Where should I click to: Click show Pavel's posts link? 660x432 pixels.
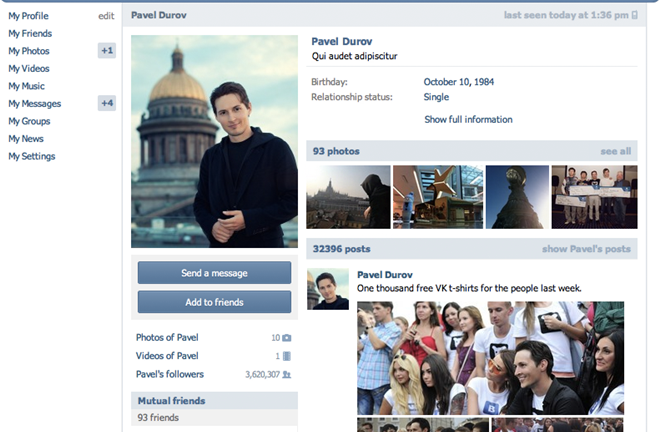[586, 249]
